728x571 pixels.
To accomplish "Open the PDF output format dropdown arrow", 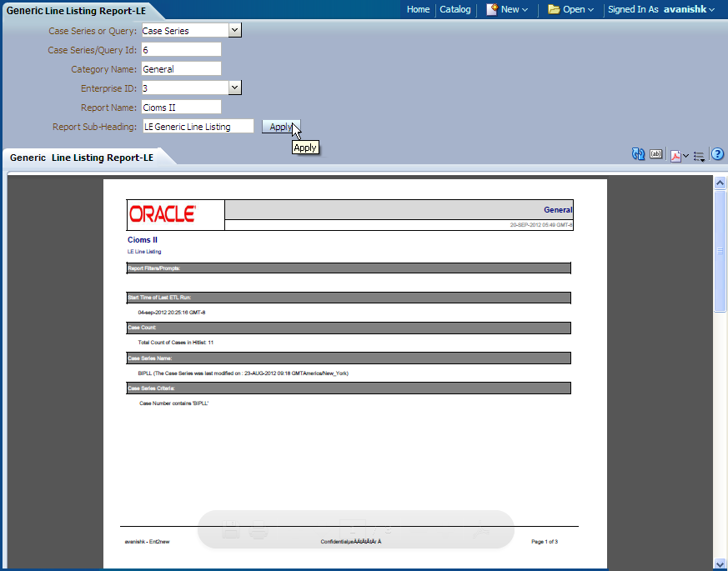I will (685, 156).
